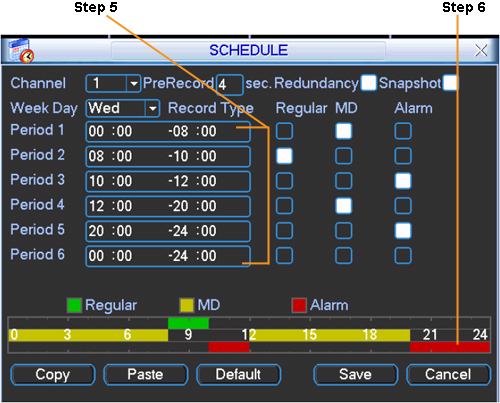Click the PreRecord seconds input field

click(x=229, y=85)
